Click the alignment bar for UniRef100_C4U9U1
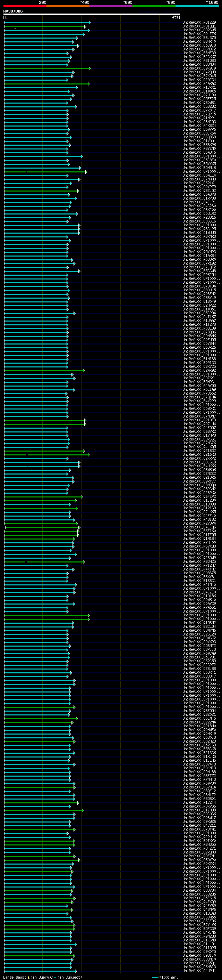 (41, 971)
